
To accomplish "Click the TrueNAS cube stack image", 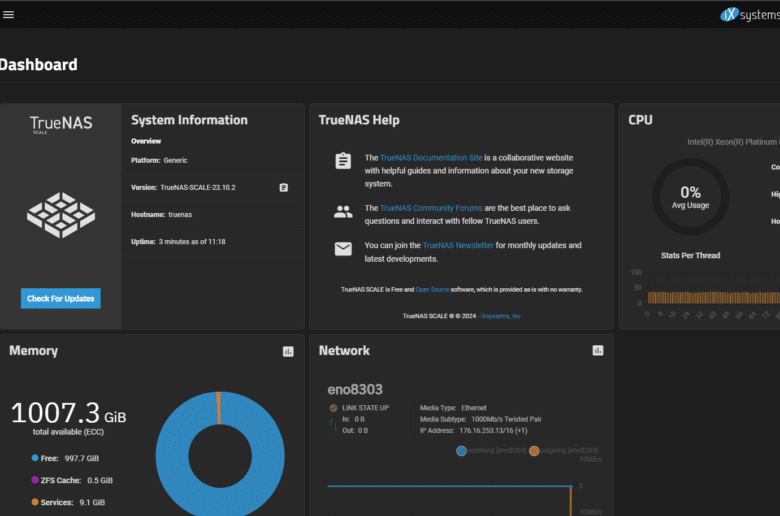I will [x=61, y=215].
